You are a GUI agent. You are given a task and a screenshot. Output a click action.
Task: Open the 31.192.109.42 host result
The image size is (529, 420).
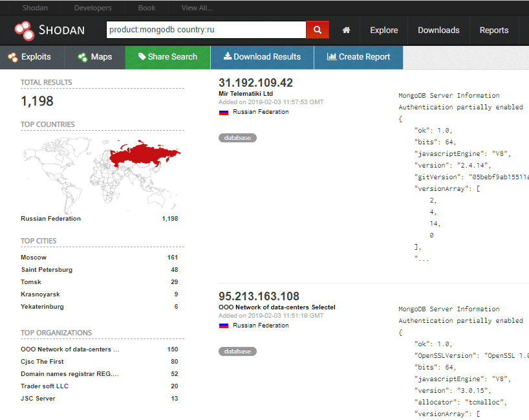255,83
